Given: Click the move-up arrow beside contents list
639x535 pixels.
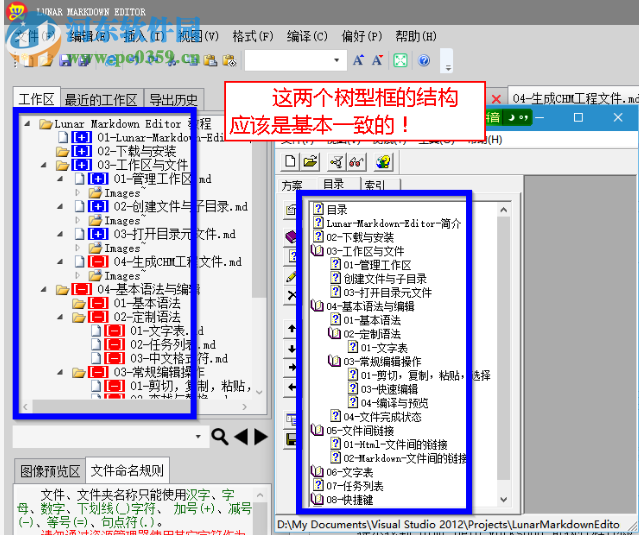Looking at the screenshot, I should [x=291, y=328].
